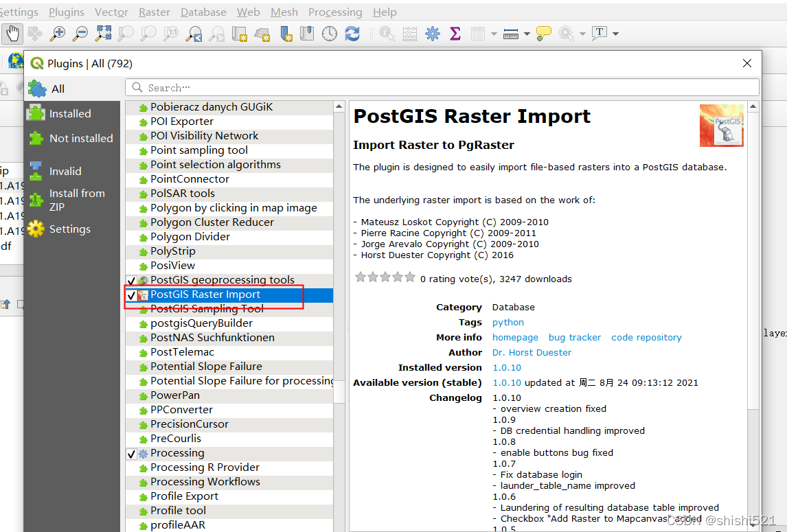Screen dimensions: 787x532
Task: Select POI Exporter in plugin list
Action: click(x=229, y=122)
